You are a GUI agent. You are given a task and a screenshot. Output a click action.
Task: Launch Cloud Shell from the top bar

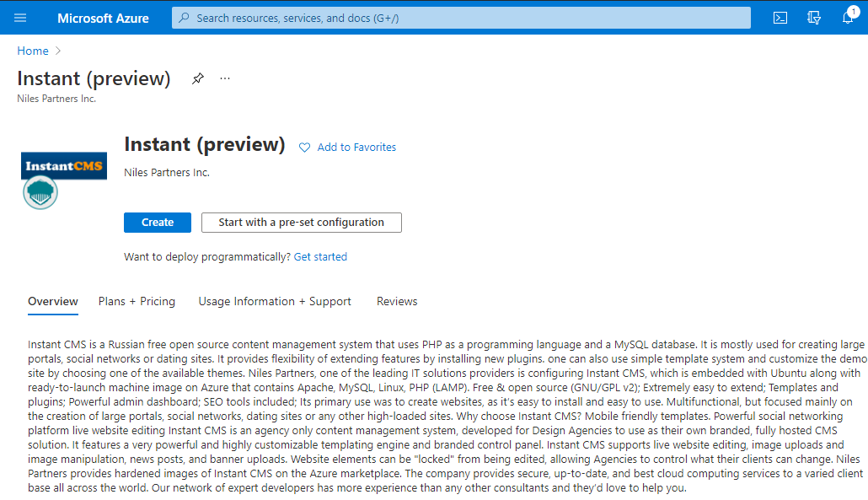(780, 18)
